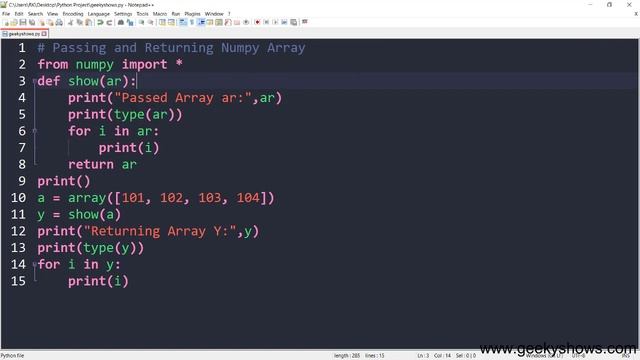Click the Zoom Out toolbar icon
This screenshot has height=360, width=640.
[151, 22]
